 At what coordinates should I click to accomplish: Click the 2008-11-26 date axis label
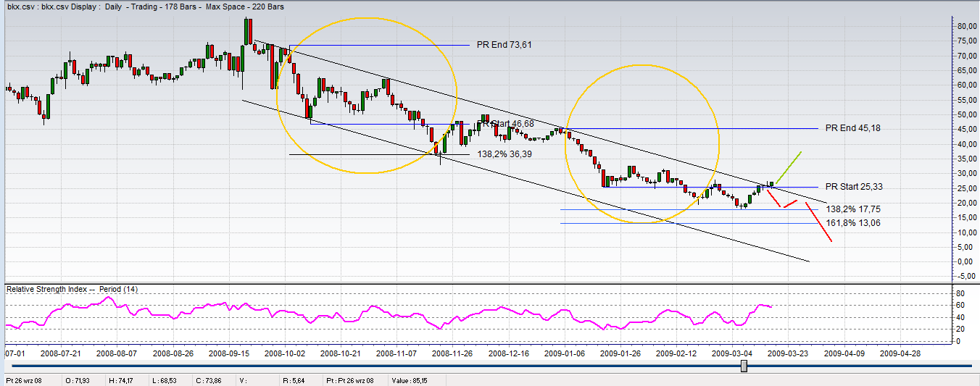452,353
